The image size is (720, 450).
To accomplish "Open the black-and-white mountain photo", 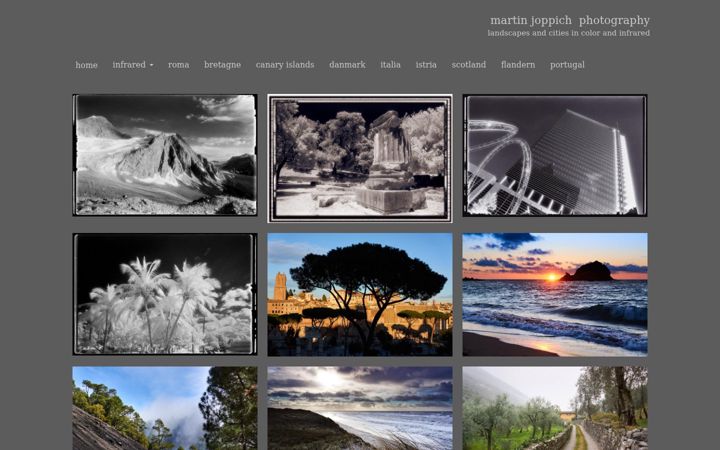I will [x=165, y=155].
